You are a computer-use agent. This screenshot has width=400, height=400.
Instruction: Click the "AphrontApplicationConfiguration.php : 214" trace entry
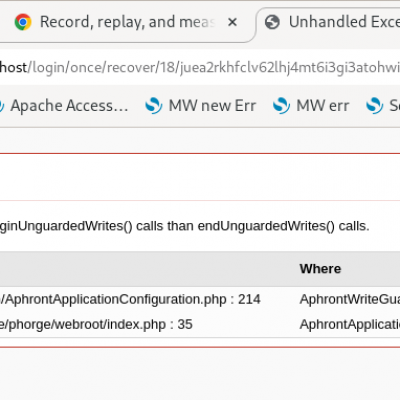[130, 299]
